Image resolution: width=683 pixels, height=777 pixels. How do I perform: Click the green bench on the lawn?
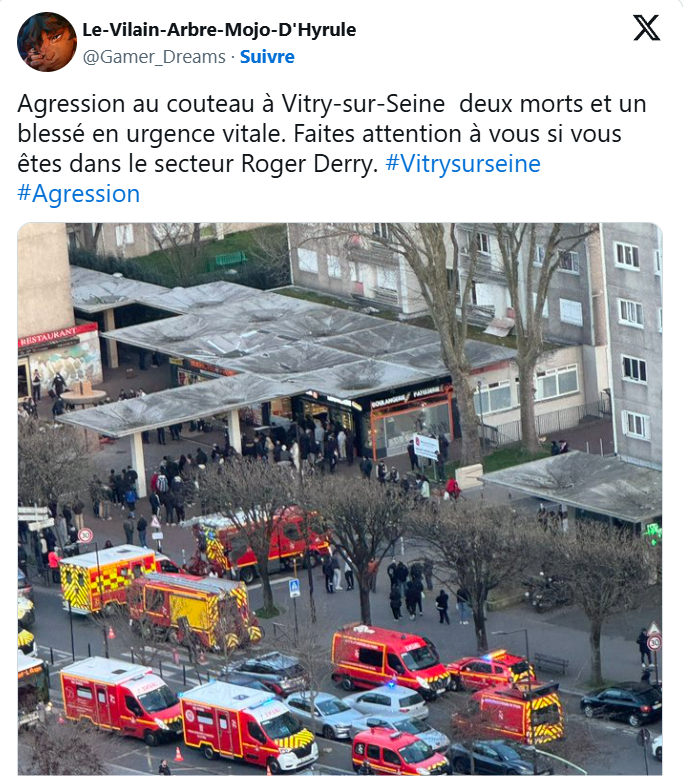227,259
